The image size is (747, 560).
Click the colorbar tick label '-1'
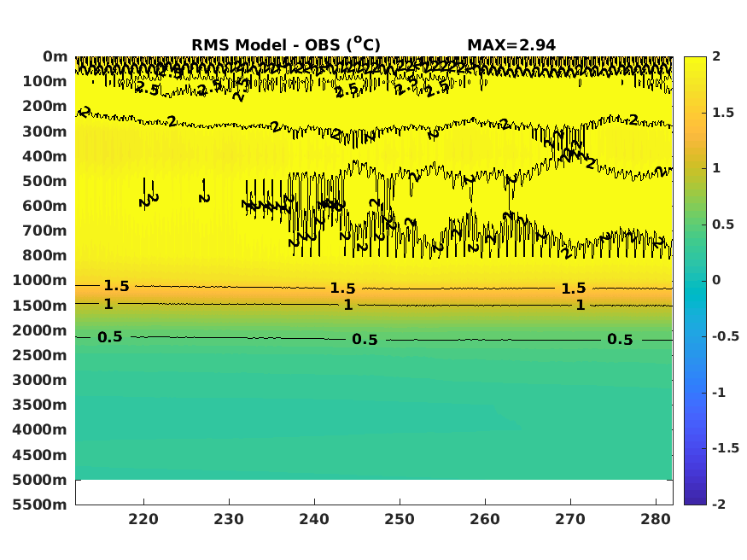click(719, 393)
